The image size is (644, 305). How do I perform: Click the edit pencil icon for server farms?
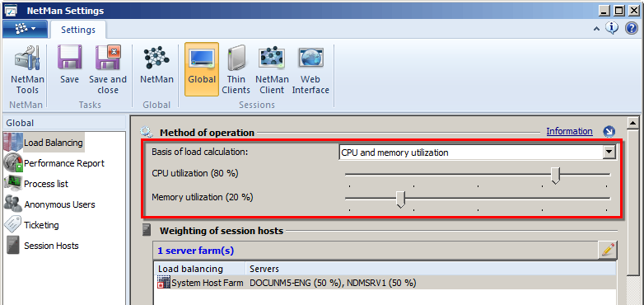click(x=608, y=250)
